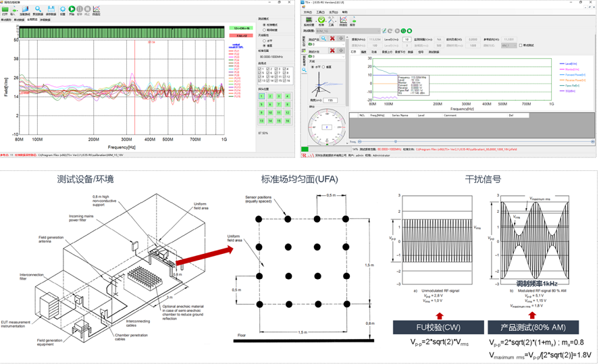Select vertical antenna radio in TS+ window

[323, 67]
